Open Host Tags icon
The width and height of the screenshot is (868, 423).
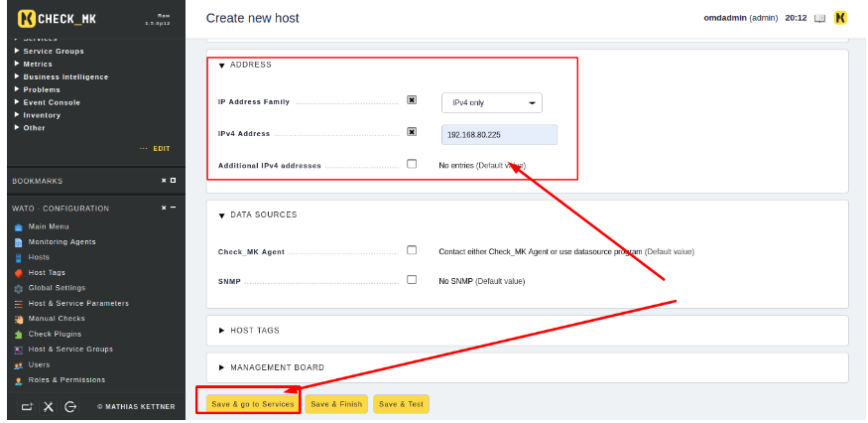pos(18,273)
